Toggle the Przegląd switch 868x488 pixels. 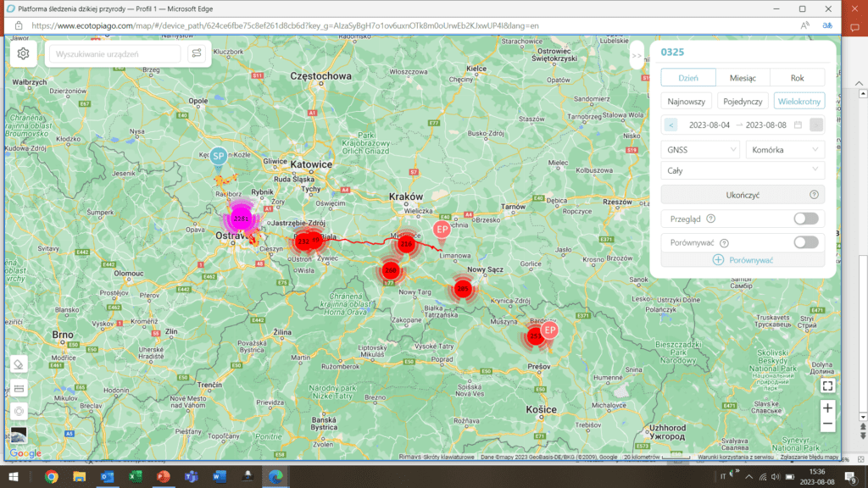805,219
